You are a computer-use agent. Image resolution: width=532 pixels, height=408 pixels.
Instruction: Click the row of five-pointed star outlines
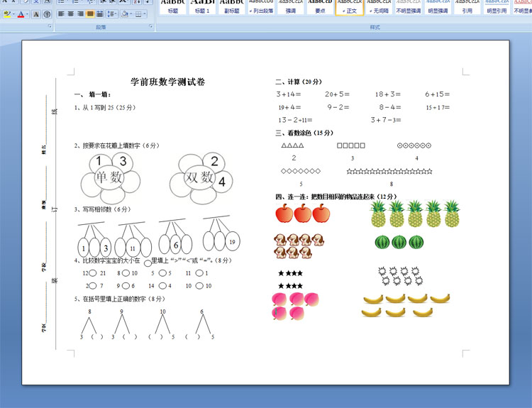(x=389, y=172)
